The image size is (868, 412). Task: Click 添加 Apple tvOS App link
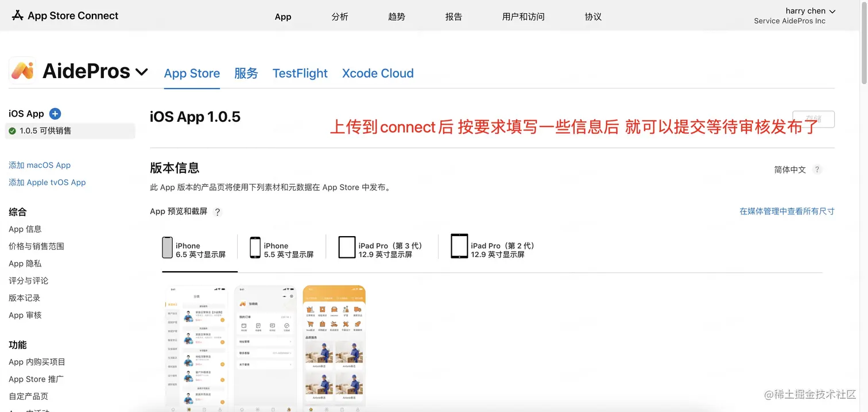click(x=47, y=182)
